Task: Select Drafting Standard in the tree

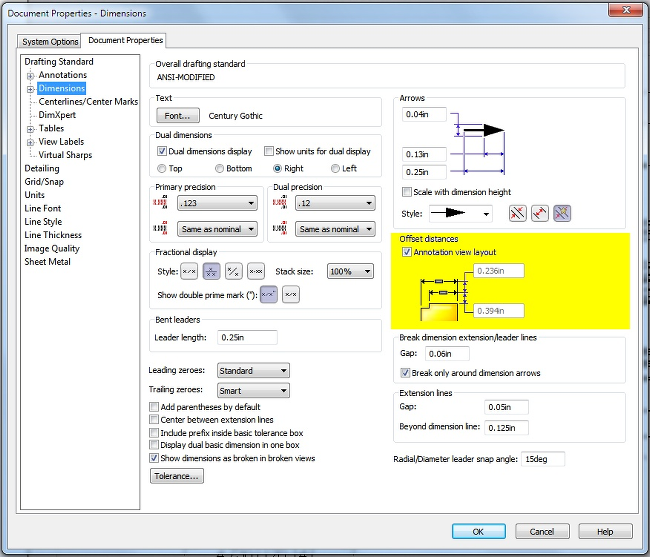Action: pyautogui.click(x=59, y=62)
